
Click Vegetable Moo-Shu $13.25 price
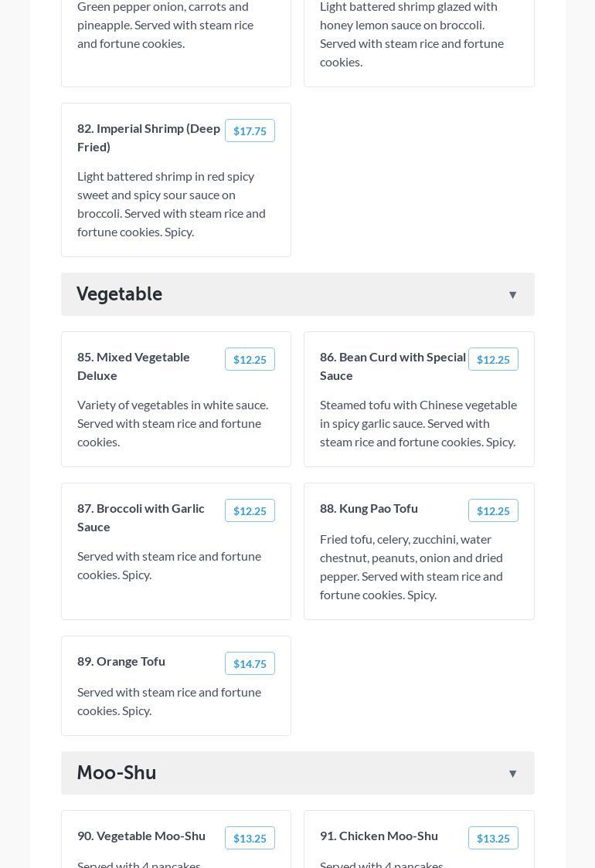tap(250, 839)
